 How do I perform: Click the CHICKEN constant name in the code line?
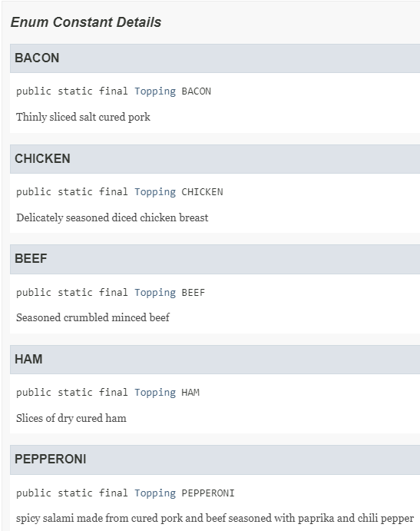[203, 192]
